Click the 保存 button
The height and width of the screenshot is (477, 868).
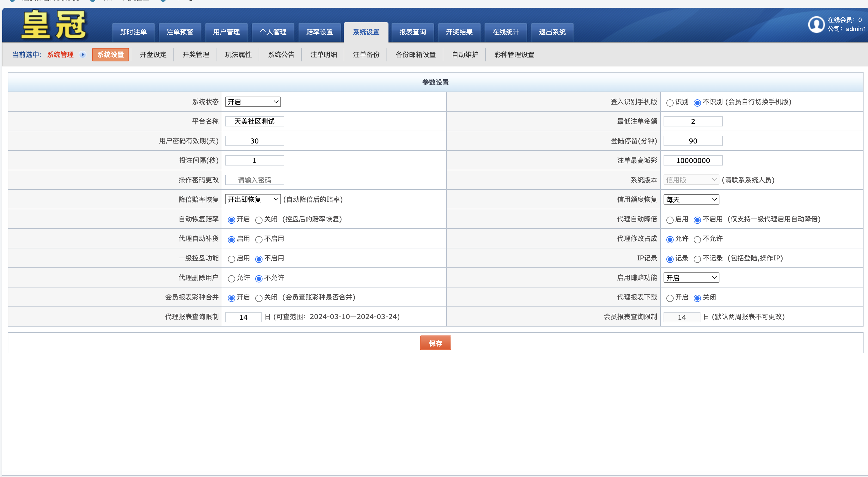point(435,343)
